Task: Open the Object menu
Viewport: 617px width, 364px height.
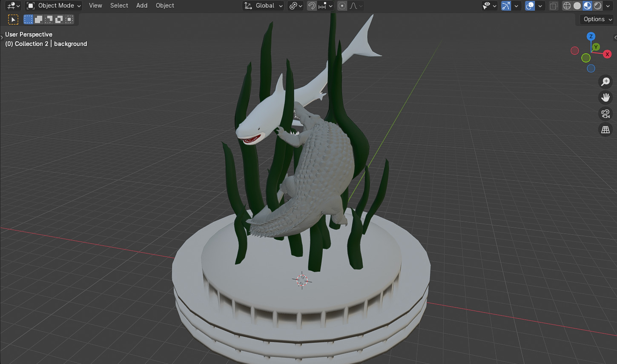Action: pos(165,6)
